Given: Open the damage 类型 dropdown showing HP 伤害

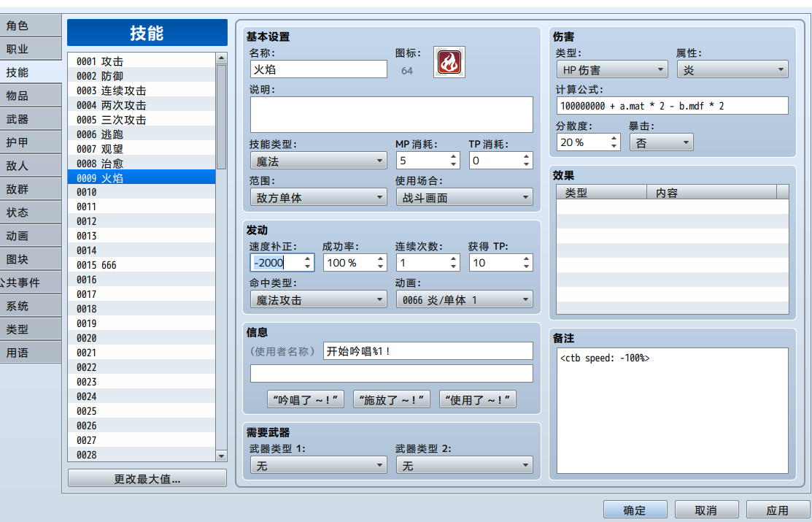Looking at the screenshot, I should click(x=612, y=69).
